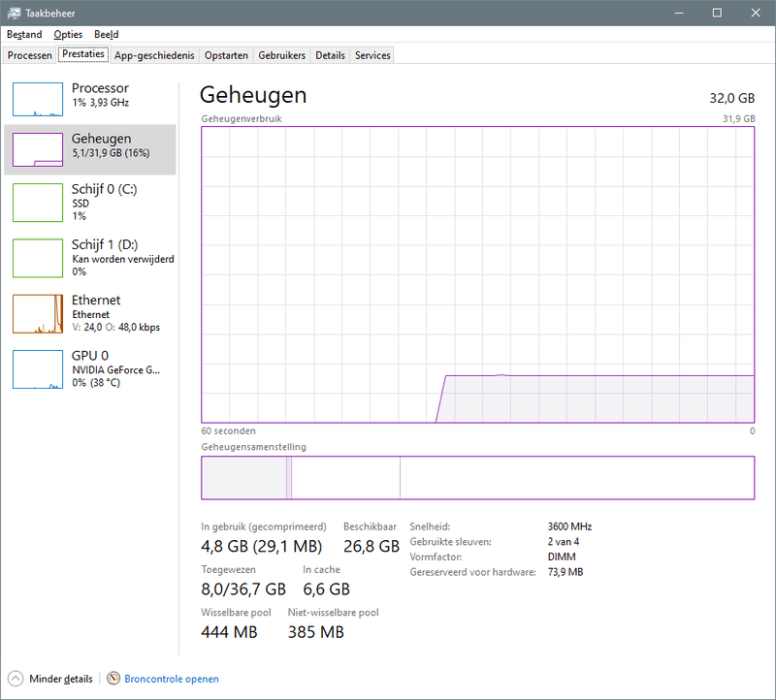This screenshot has height=700, width=776.
Task: Click the 2 van 4 slots value
Action: click(x=564, y=542)
